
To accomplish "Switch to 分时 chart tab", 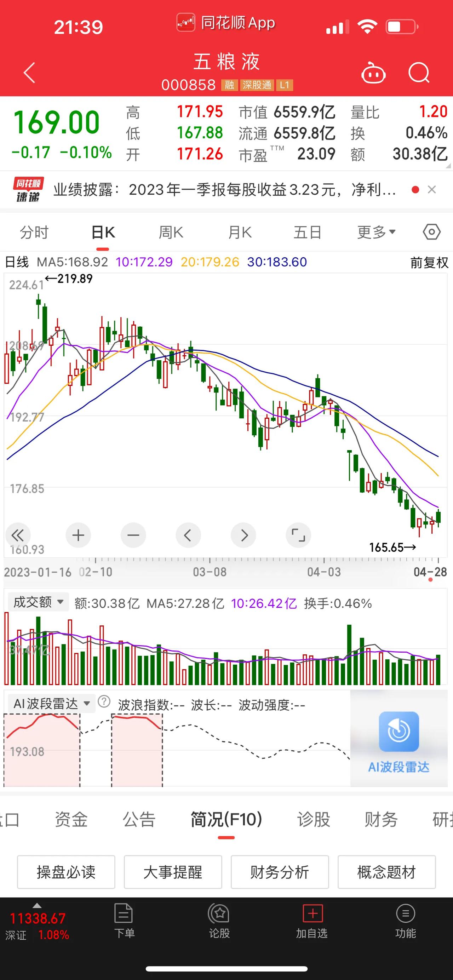I will (34, 232).
